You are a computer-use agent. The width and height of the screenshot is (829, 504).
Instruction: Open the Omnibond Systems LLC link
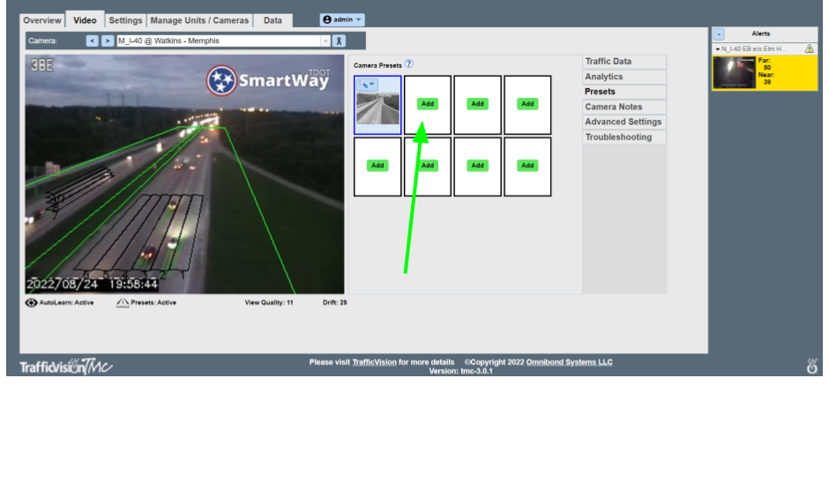coord(570,362)
